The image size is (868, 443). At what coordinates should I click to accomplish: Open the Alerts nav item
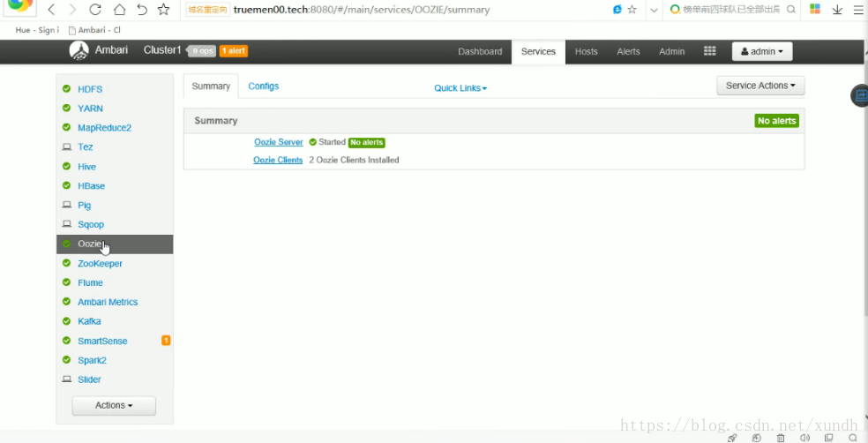[x=628, y=51]
